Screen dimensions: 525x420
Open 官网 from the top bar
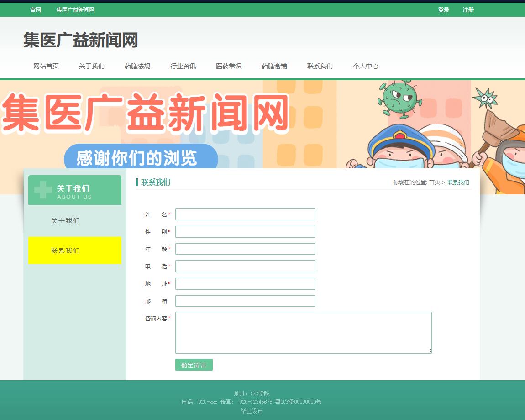(35, 10)
